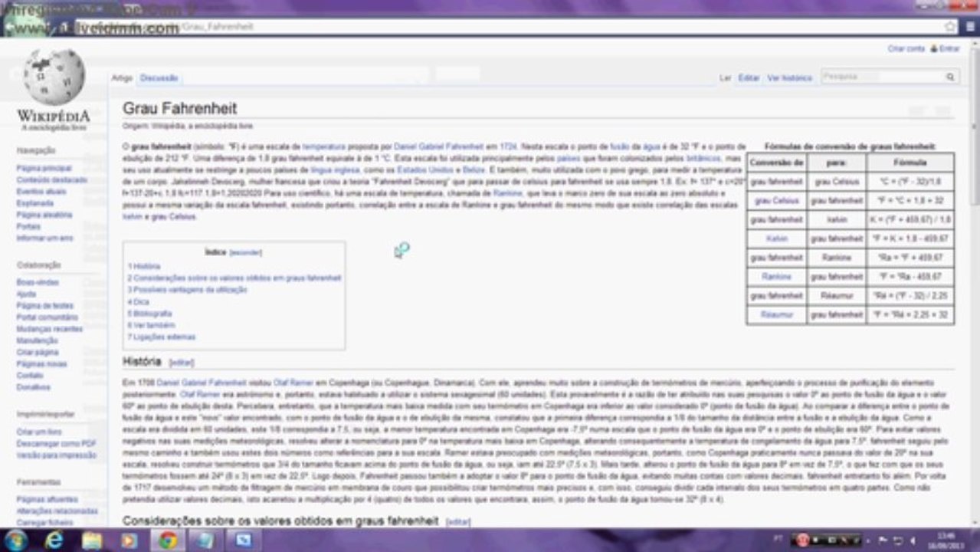Click the Wikipedia Pesquisa search field

click(x=881, y=77)
